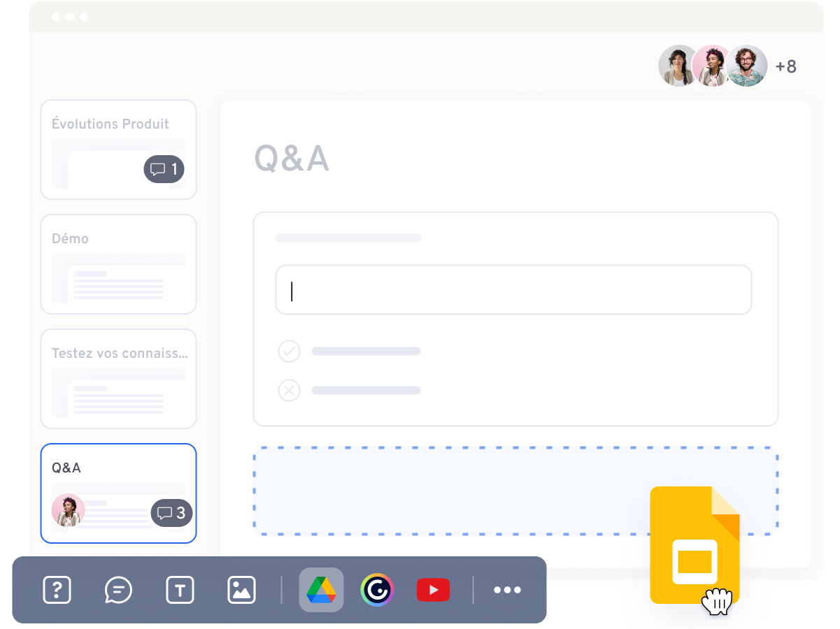Mark the first answer as correct
Viewport: 840px width, 629px height.
pyautogui.click(x=289, y=351)
